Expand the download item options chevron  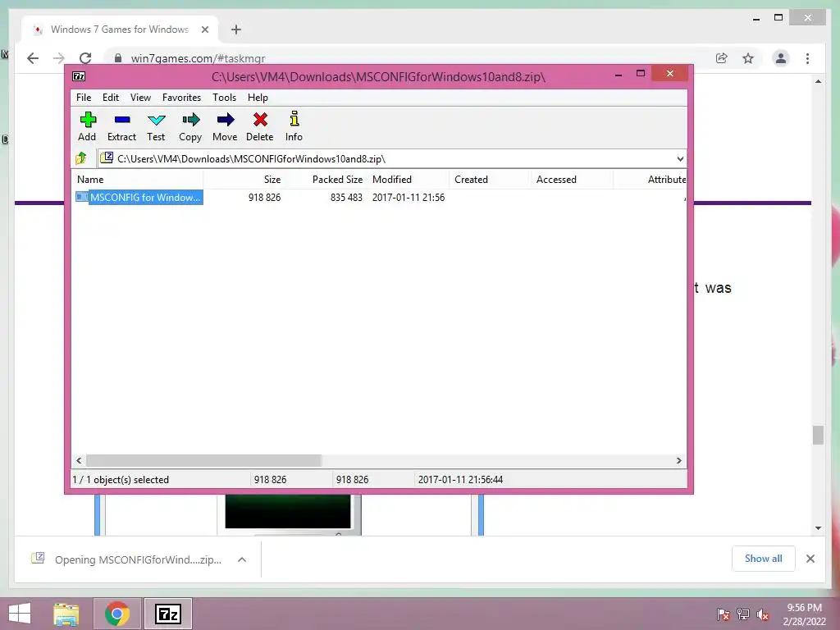coord(242,559)
